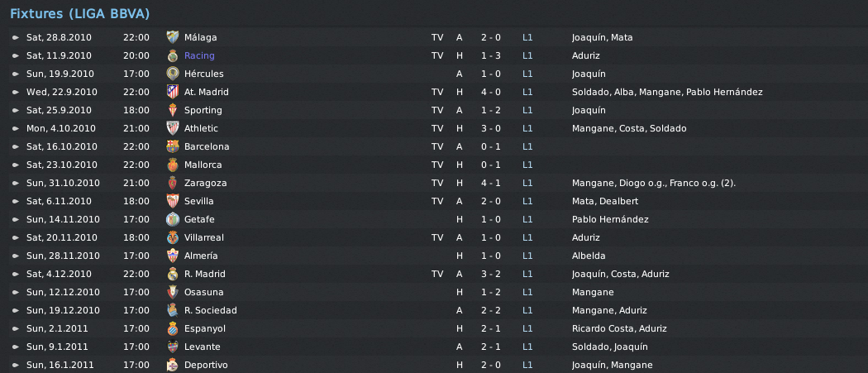The height and width of the screenshot is (373, 868).
Task: Open L1 competition link in Deportivo row
Action: tap(527, 366)
